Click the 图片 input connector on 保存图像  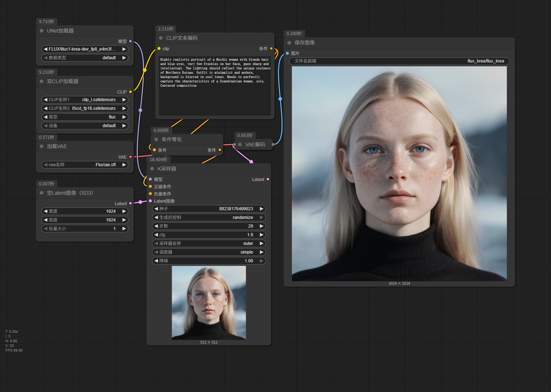[x=287, y=53]
